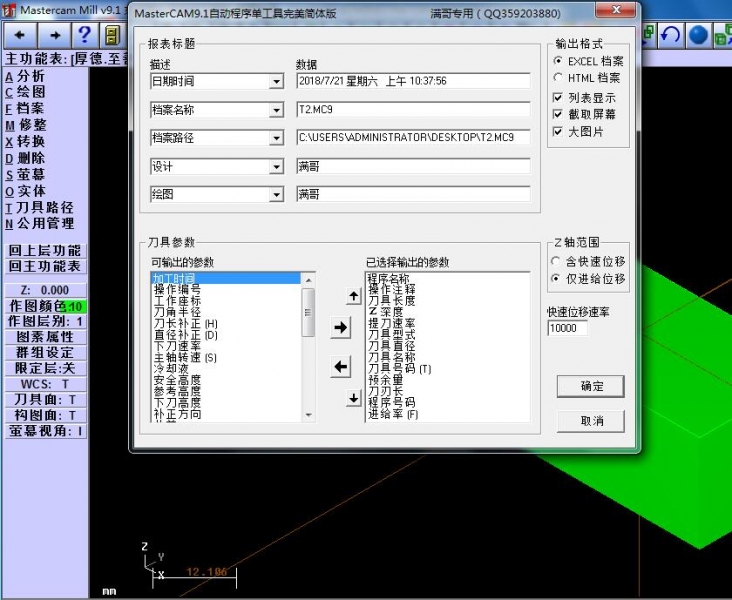The image size is (732, 600).
Task: Open the N 公用管理 menu
Action: coord(40,224)
